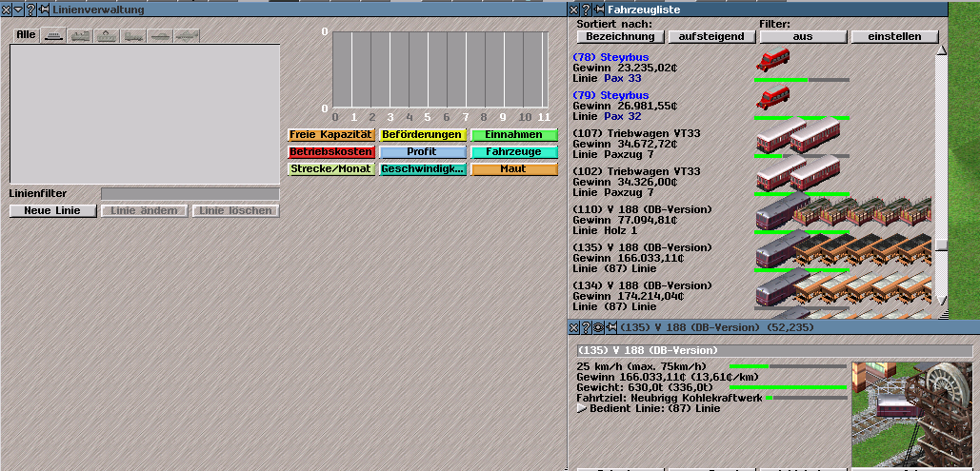The height and width of the screenshot is (471, 980).
Task: Show air lines via the airplane tab
Action: pyautogui.click(x=188, y=35)
